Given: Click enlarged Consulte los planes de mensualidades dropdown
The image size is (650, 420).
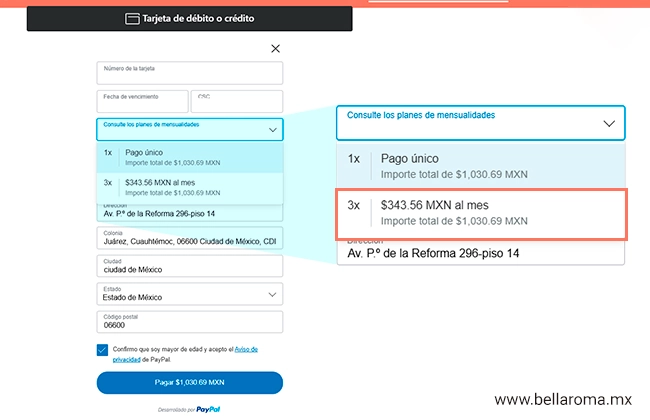Looking at the screenshot, I should click(x=480, y=123).
